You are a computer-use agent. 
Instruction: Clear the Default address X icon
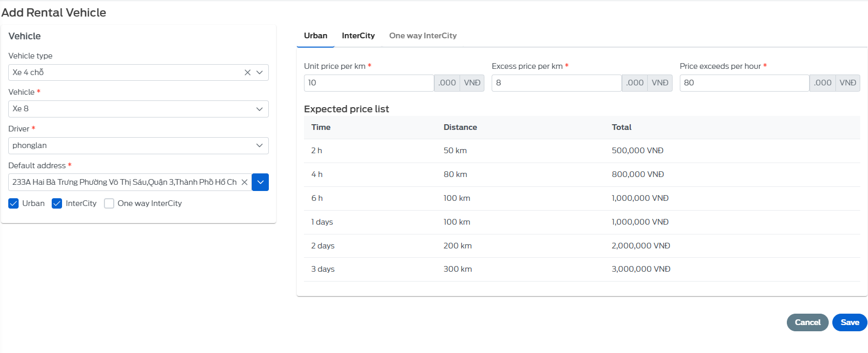click(245, 182)
